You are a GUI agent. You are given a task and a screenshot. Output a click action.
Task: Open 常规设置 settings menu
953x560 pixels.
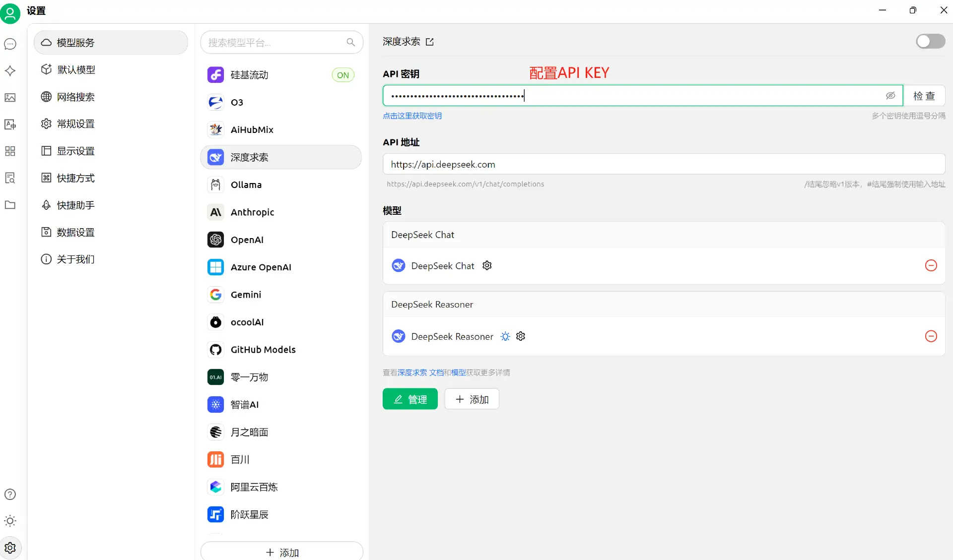[111, 124]
